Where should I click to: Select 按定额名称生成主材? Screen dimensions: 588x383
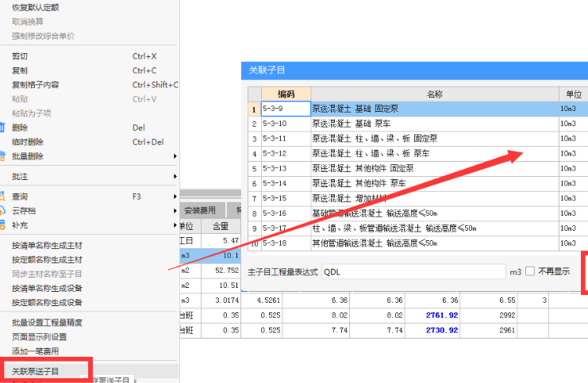(x=47, y=260)
